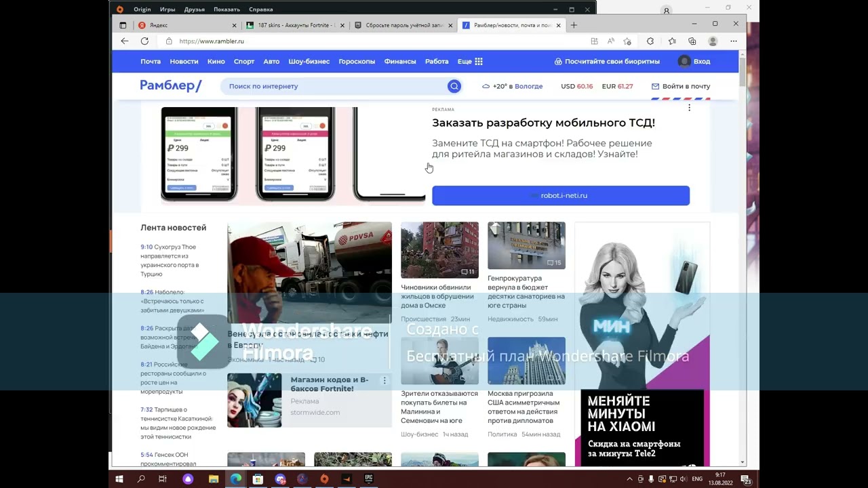Close the Rambler browser tab
The image size is (868, 488).
[559, 25]
